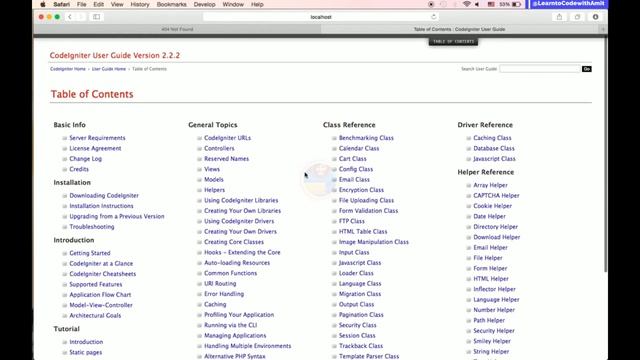The image size is (640, 360).
Task: Open the URI Routing link
Action: pos(220,283)
